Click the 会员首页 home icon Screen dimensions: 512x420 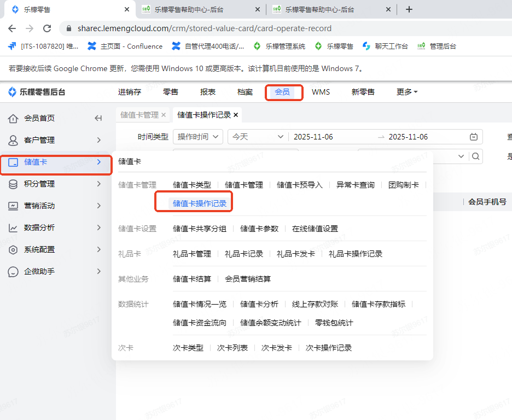click(x=13, y=119)
